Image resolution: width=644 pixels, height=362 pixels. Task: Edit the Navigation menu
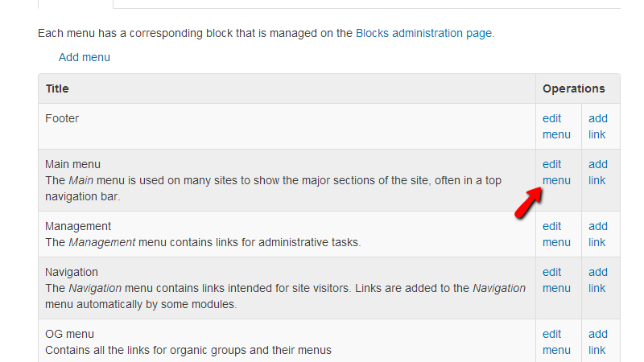[x=555, y=280]
